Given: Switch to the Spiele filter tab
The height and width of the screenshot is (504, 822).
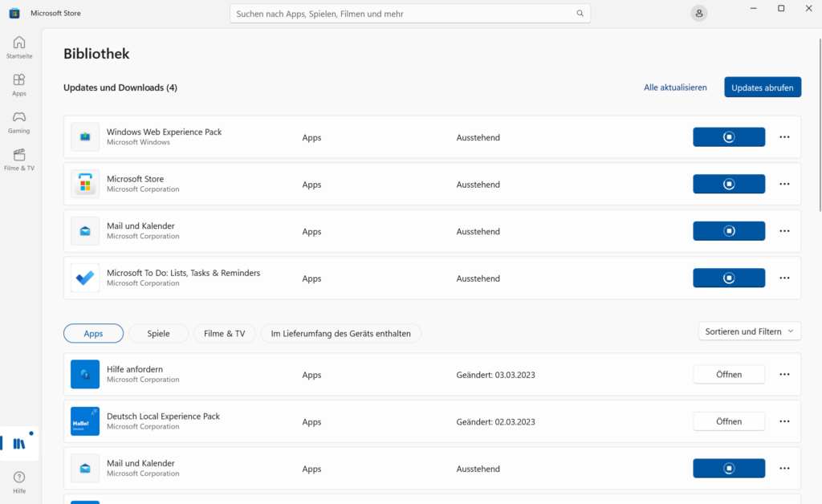Looking at the screenshot, I should (158, 333).
